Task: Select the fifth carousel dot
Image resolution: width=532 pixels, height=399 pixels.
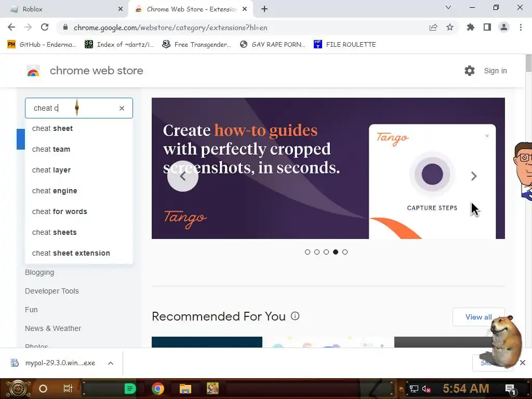Action: coord(345,252)
